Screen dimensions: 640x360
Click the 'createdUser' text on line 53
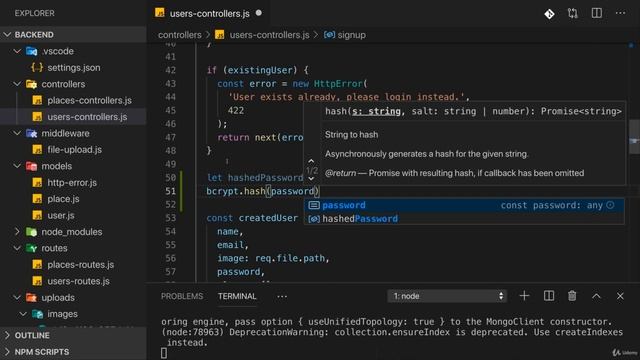268,218
